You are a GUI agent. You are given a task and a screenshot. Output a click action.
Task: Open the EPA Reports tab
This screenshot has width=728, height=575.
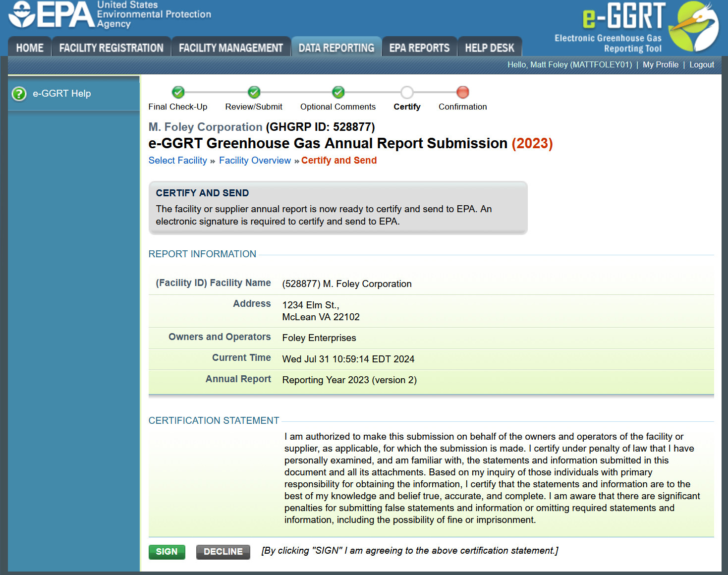[419, 48]
